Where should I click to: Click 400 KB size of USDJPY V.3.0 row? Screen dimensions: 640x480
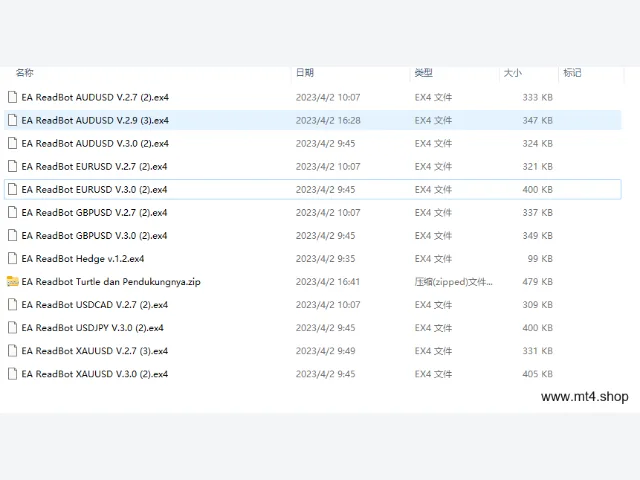(x=538, y=328)
